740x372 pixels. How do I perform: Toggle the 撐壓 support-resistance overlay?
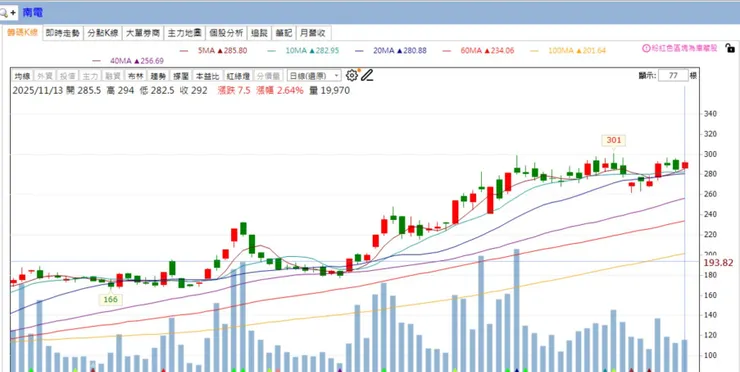click(x=180, y=76)
